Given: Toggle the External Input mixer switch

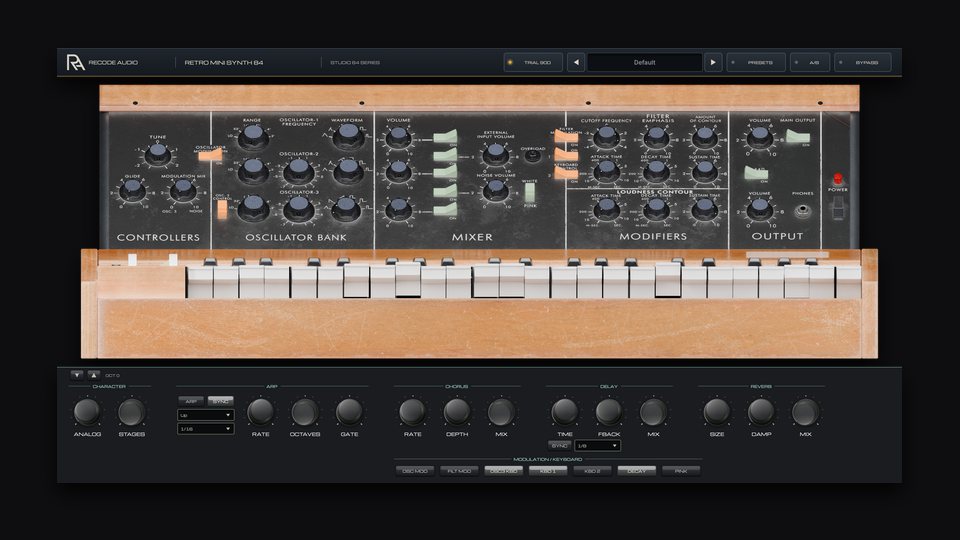Looking at the screenshot, I should 445,156.
